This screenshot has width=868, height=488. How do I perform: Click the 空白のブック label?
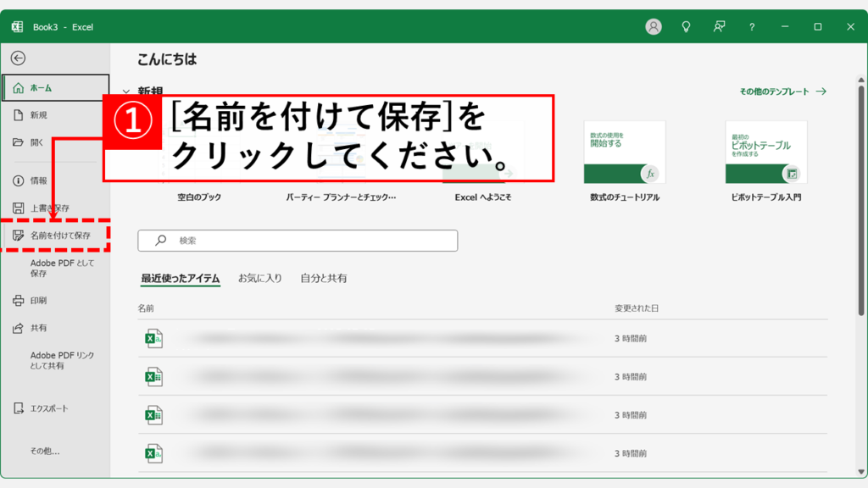point(199,197)
